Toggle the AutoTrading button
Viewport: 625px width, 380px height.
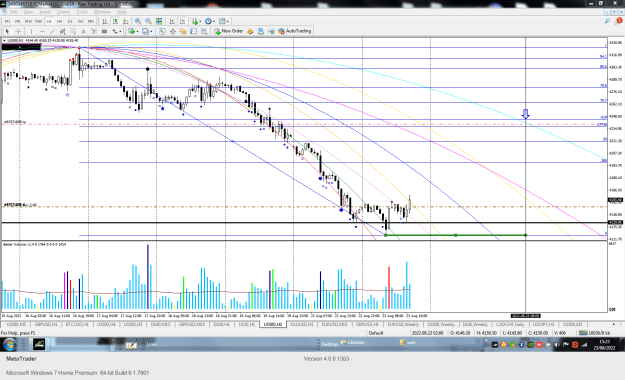(x=295, y=31)
